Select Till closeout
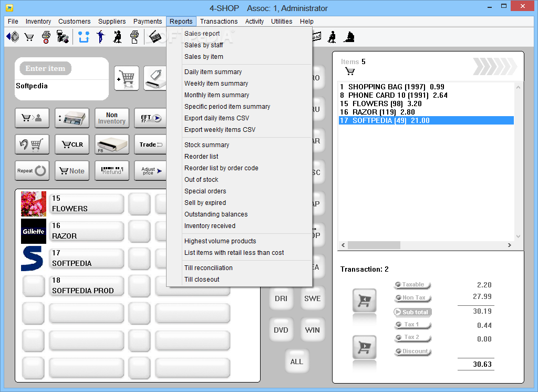The width and height of the screenshot is (538, 392). pos(202,280)
